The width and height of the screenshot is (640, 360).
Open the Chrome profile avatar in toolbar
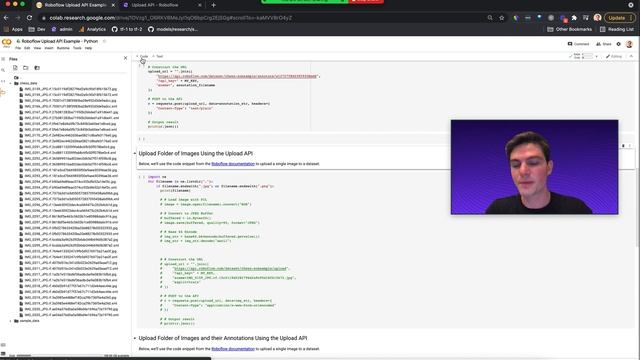click(598, 18)
